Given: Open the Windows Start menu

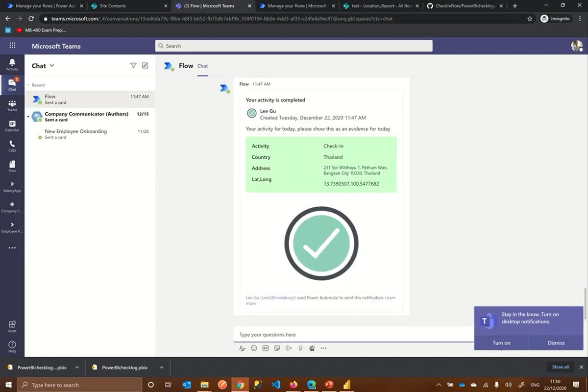Looking at the screenshot, I should 8,385.
